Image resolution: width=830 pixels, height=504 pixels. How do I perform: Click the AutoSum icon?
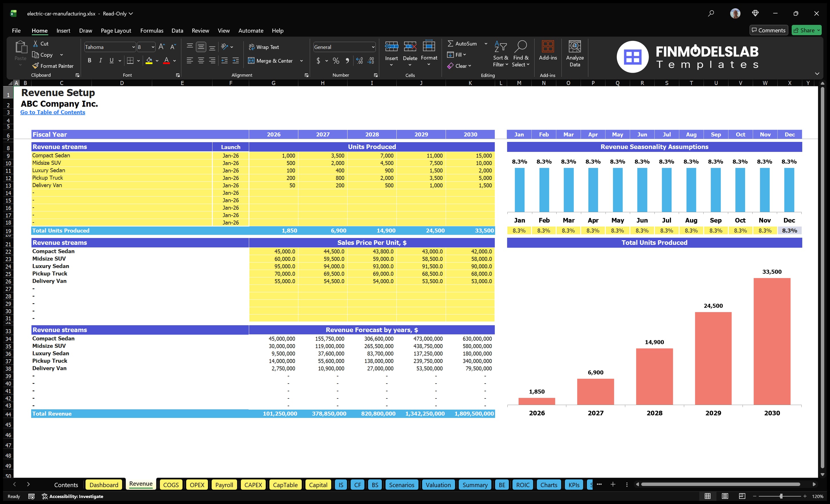[x=451, y=43]
